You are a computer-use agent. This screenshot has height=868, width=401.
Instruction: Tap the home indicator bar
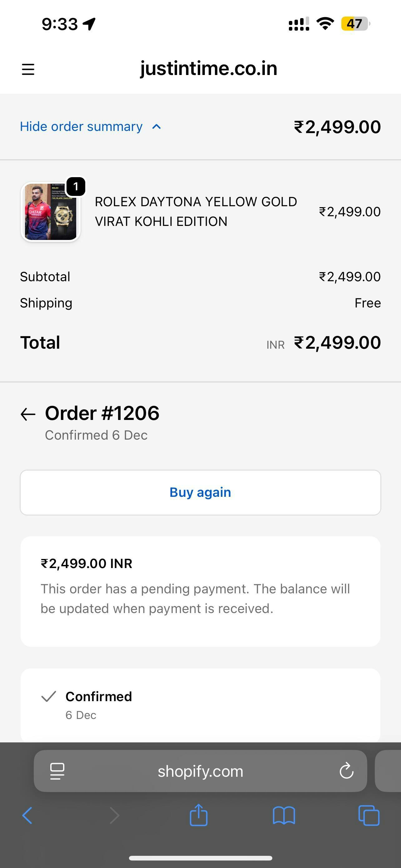click(x=200, y=858)
